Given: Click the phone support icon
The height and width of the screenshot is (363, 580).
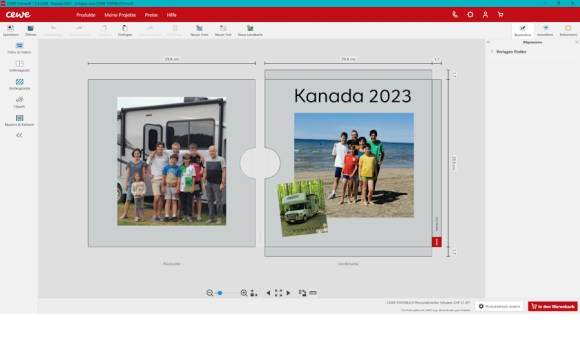Looking at the screenshot, I should [455, 15].
